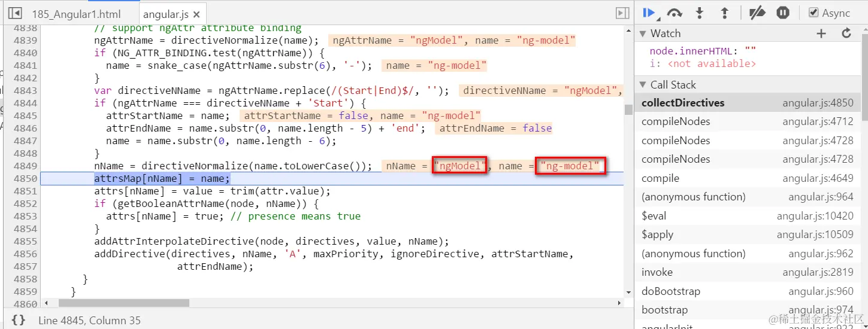Image resolution: width=868 pixels, height=329 pixels.
Task: Open angular.js:4850 source link
Action: tap(818, 103)
